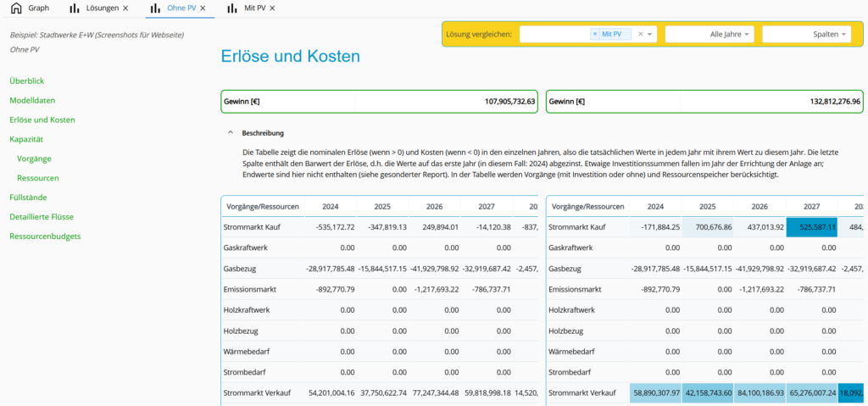Click the chart icon on the Lösungen tab

click(75, 8)
